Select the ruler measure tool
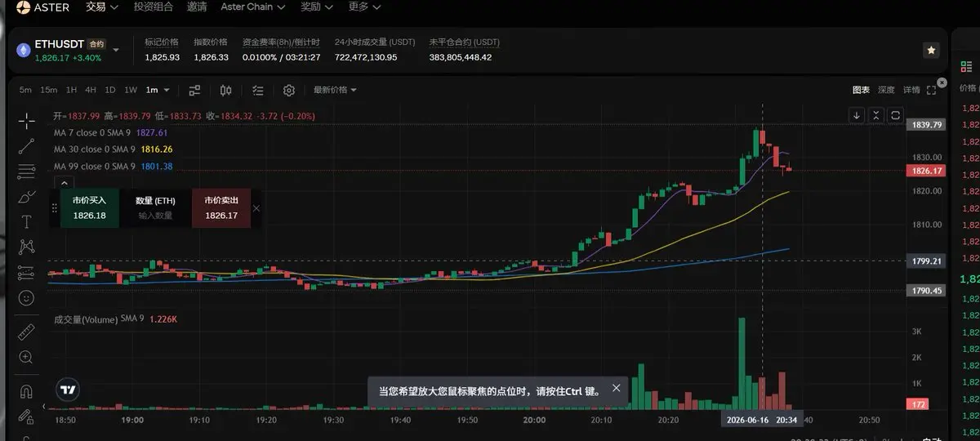The width and height of the screenshot is (980, 441). click(x=26, y=332)
